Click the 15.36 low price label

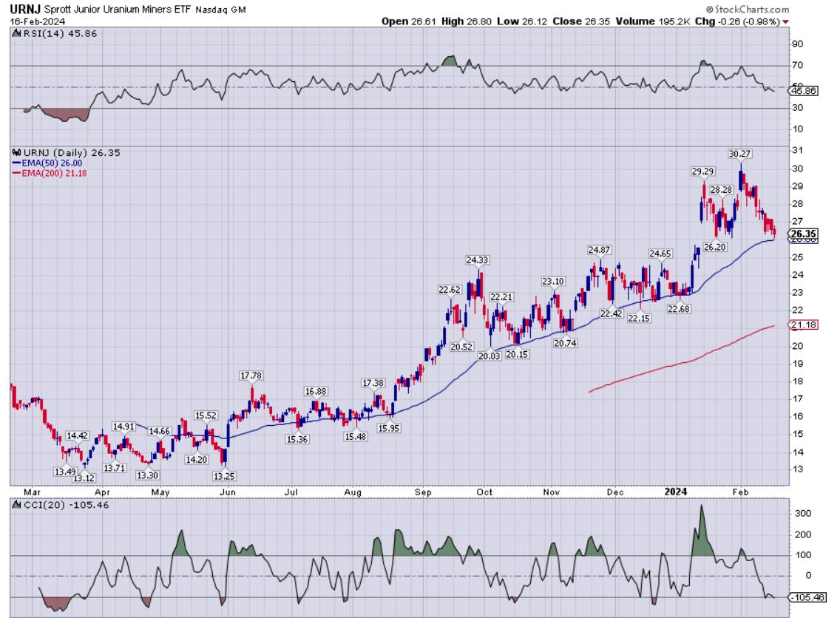297,439
